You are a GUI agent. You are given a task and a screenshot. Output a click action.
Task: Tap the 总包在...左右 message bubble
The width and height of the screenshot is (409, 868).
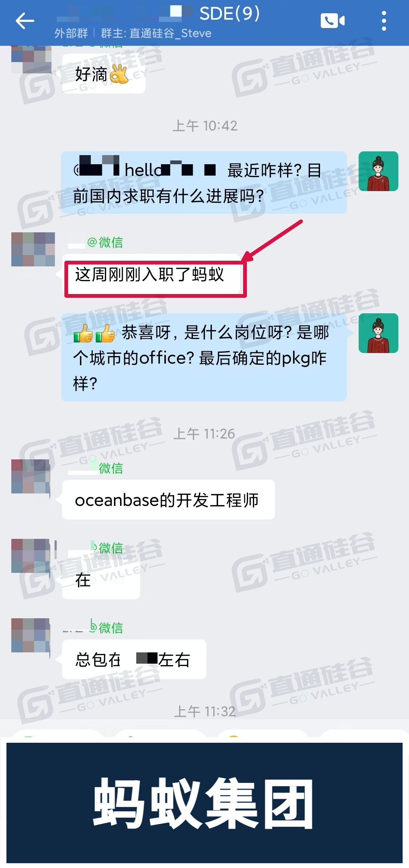pos(134,659)
